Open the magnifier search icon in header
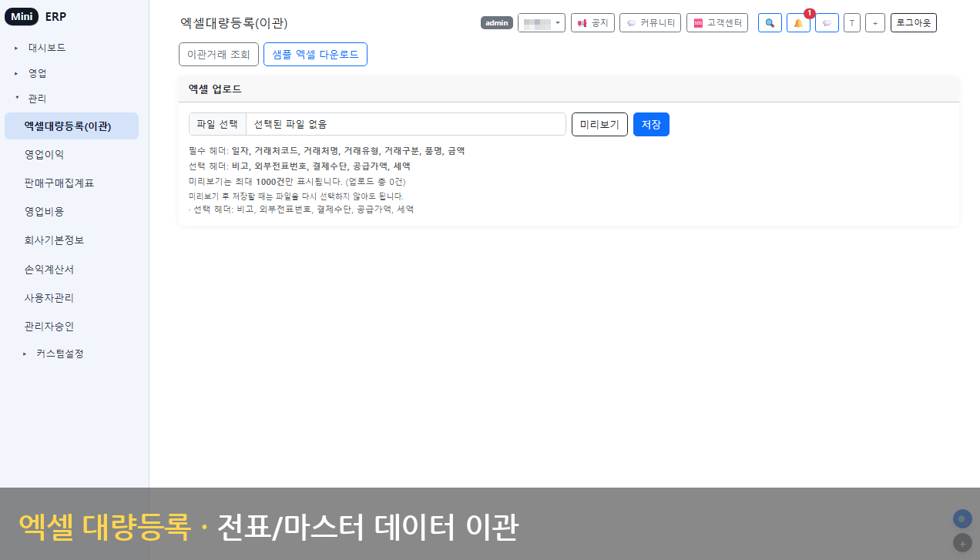 click(770, 23)
